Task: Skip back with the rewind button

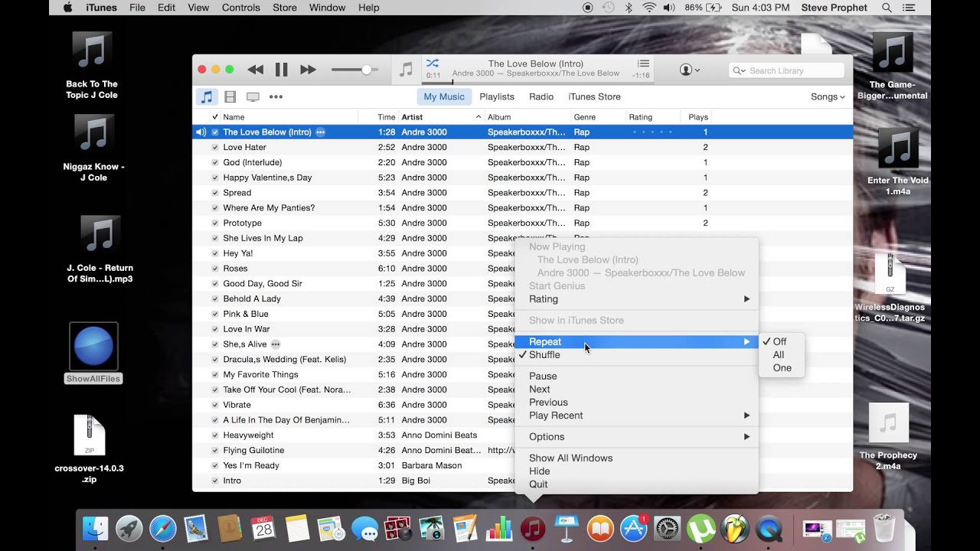Action: [256, 70]
